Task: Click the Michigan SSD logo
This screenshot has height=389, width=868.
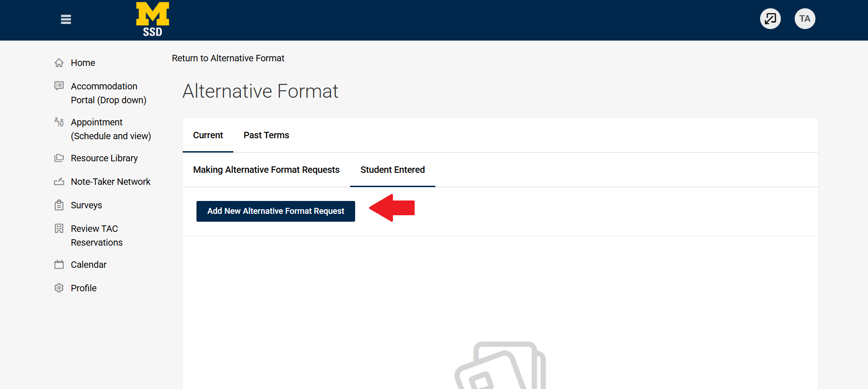Action: [x=153, y=19]
